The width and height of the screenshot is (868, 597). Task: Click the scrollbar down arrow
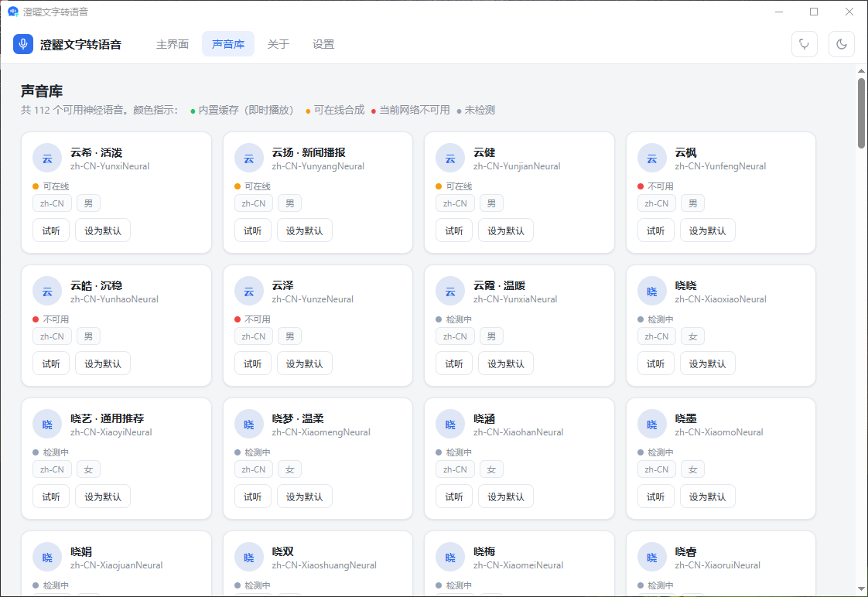861,588
